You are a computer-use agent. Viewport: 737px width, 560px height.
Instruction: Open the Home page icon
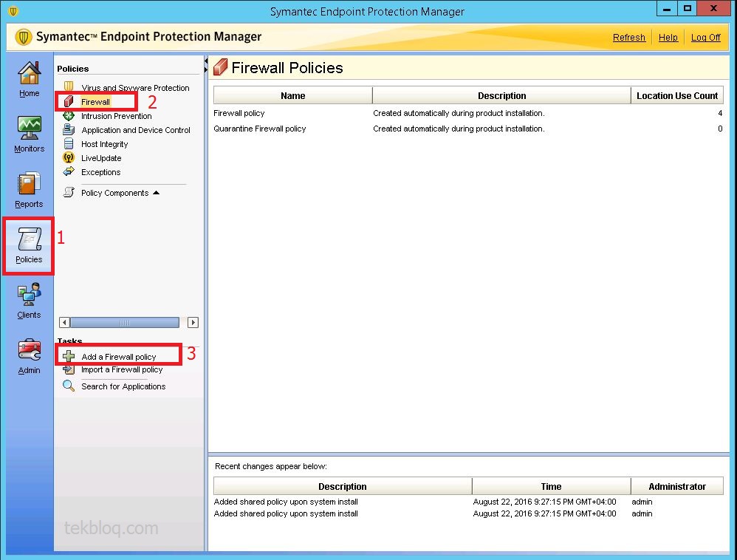click(29, 73)
